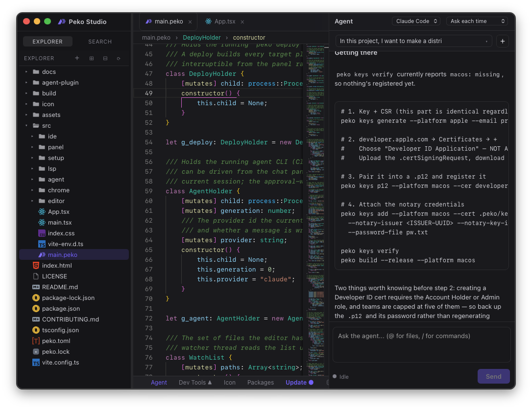
Task: Collapse the src folder
Action: [x=26, y=126]
